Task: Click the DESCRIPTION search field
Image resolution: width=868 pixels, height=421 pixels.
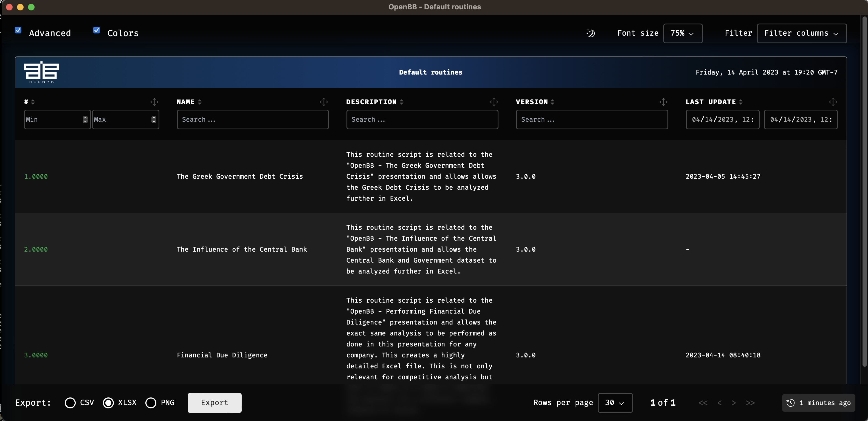Action: click(422, 120)
